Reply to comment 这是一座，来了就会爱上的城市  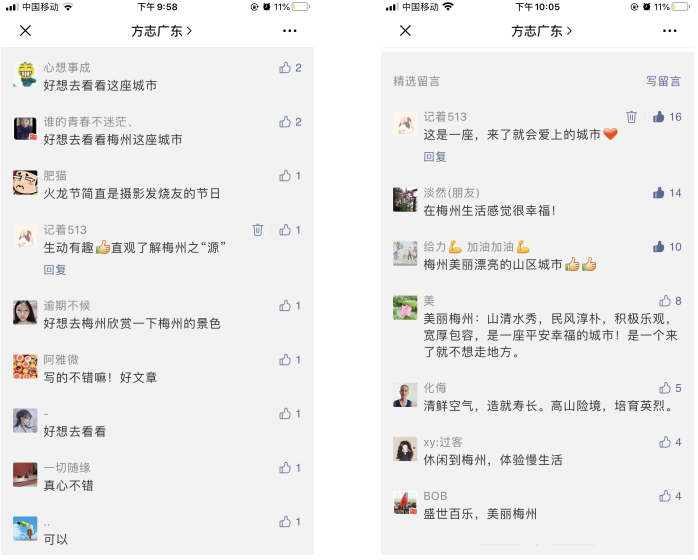435,157
